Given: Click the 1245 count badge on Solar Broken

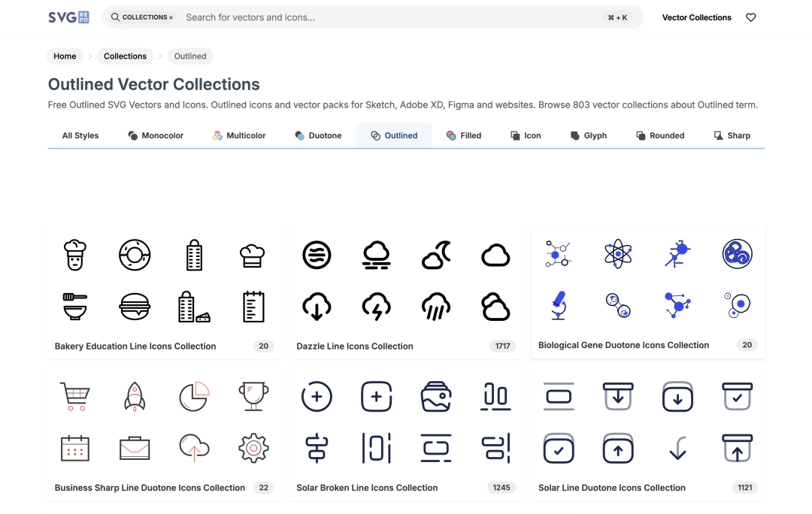Looking at the screenshot, I should [501, 488].
